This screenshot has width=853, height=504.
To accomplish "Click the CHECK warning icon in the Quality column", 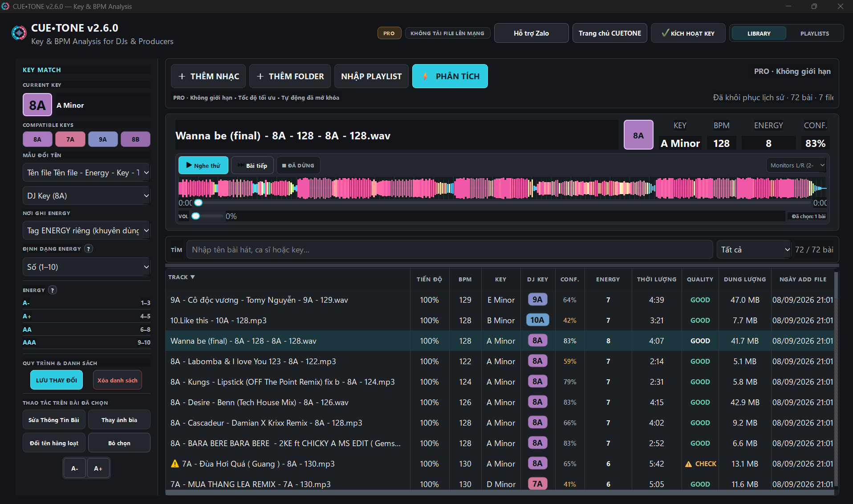I will (688, 464).
